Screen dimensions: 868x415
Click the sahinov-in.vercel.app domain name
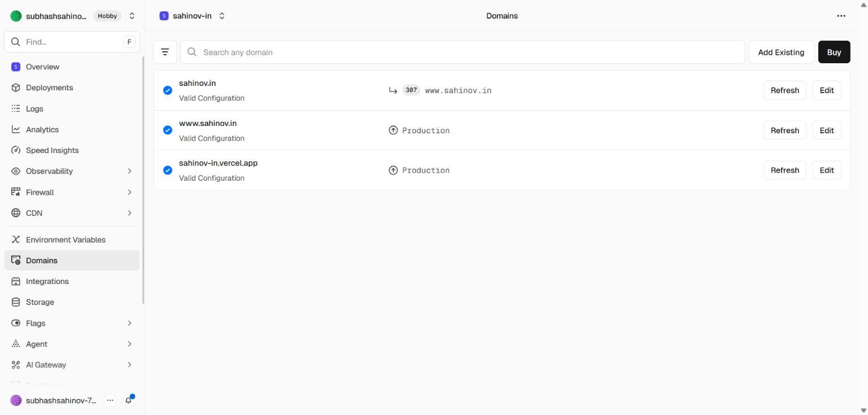point(218,163)
